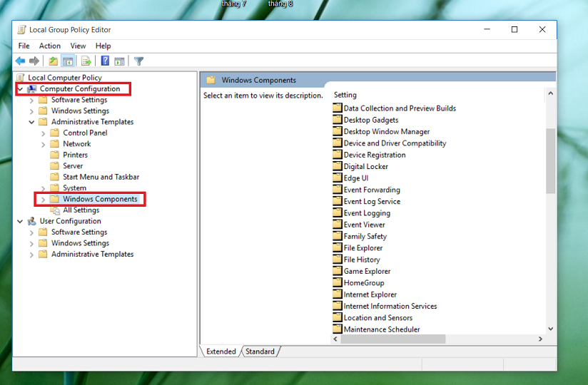Expand the Control Panel tree node

tap(43, 133)
